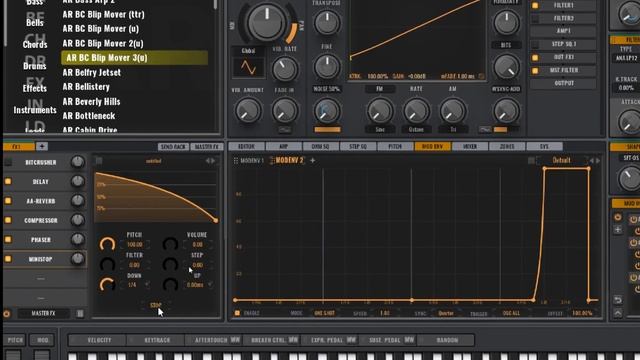This screenshot has height=360, width=640.
Task: Click the endpoint of the Ministop curve
Action: (x=216, y=220)
